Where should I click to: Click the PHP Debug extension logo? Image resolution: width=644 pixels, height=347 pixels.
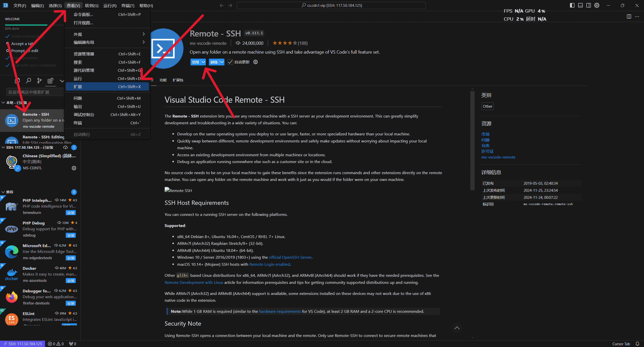[12, 229]
